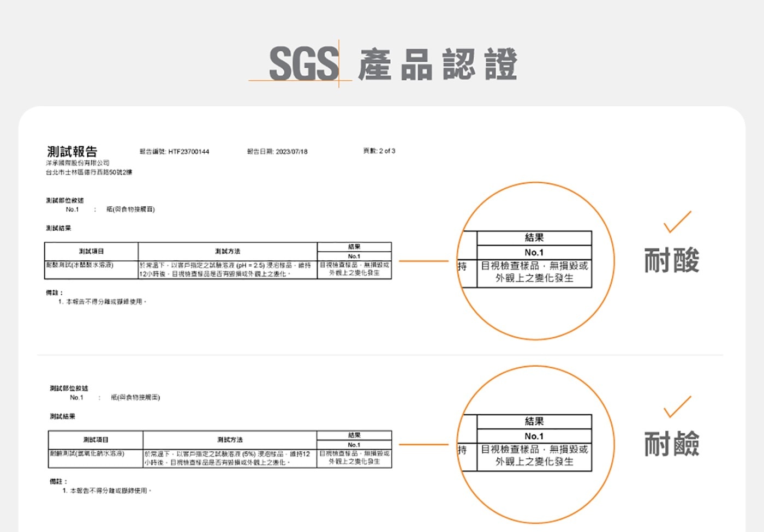Viewport: 764px width, 532px height.
Task: Click the SGS logo in the heading
Action: click(x=303, y=64)
